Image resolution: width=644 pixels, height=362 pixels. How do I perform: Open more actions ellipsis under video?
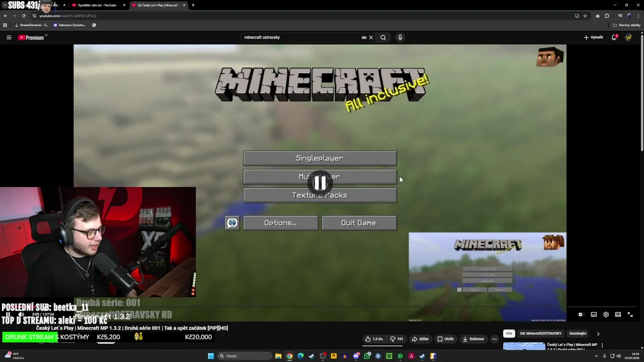coord(495,339)
